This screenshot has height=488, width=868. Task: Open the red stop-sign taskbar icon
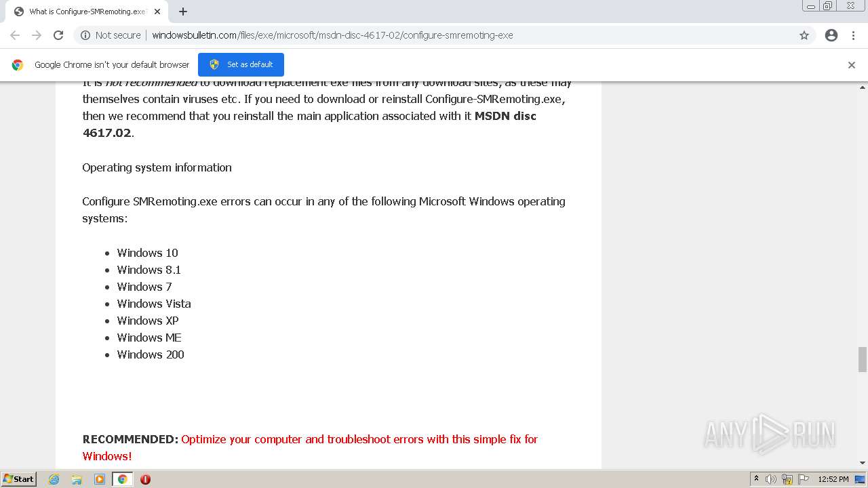coord(145,479)
